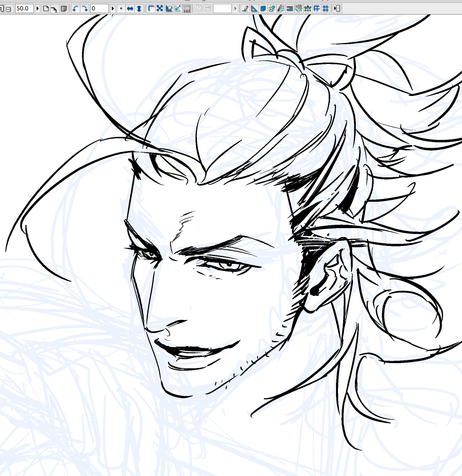This screenshot has width=462, height=476.
Task: Click the zoom out icon left of 50.0
Action: [x=8, y=9]
